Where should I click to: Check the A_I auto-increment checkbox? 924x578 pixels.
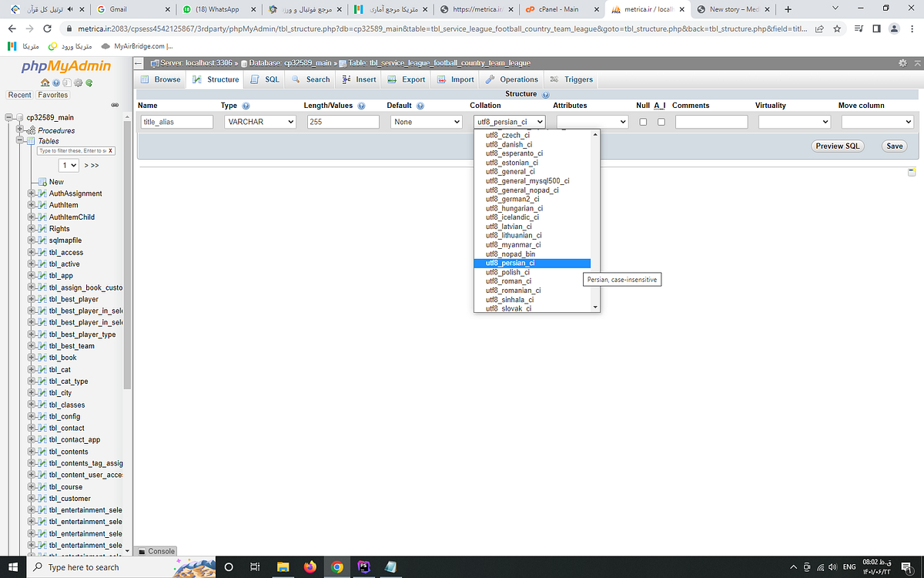(x=661, y=121)
